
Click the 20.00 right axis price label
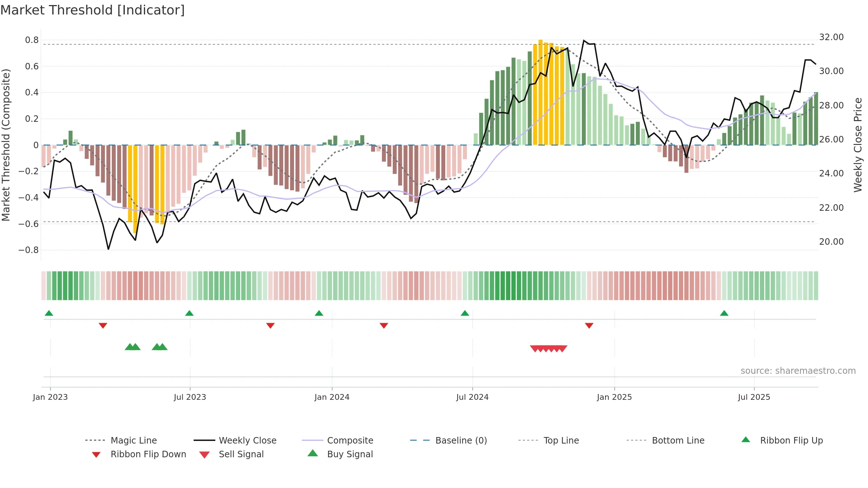pos(831,241)
